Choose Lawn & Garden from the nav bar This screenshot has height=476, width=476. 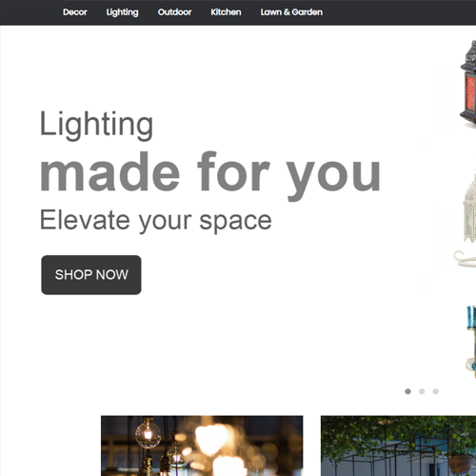(291, 12)
